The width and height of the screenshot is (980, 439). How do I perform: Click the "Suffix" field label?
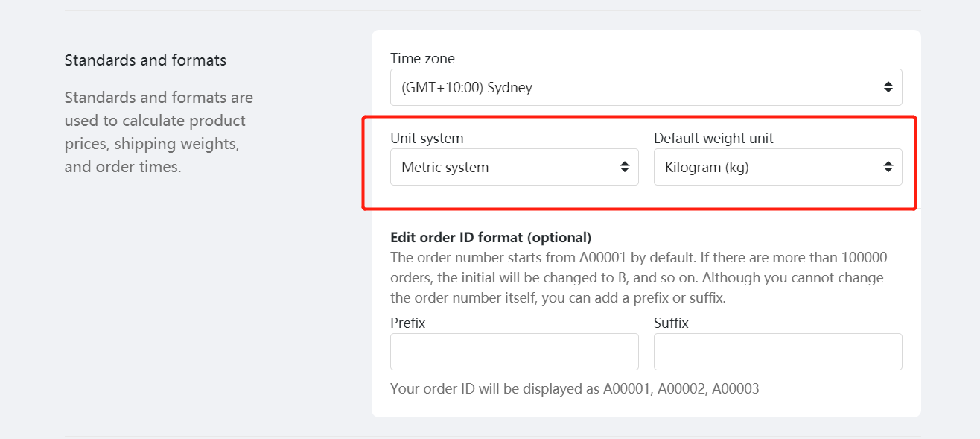pyautogui.click(x=671, y=323)
